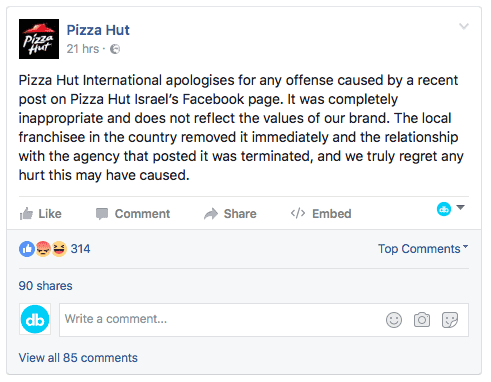Click the Angry reaction emoji
The image size is (491, 382).
point(43,249)
